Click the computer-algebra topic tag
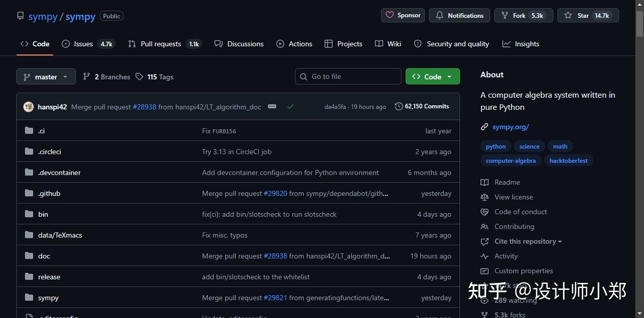This screenshot has height=318, width=644. [511, 161]
